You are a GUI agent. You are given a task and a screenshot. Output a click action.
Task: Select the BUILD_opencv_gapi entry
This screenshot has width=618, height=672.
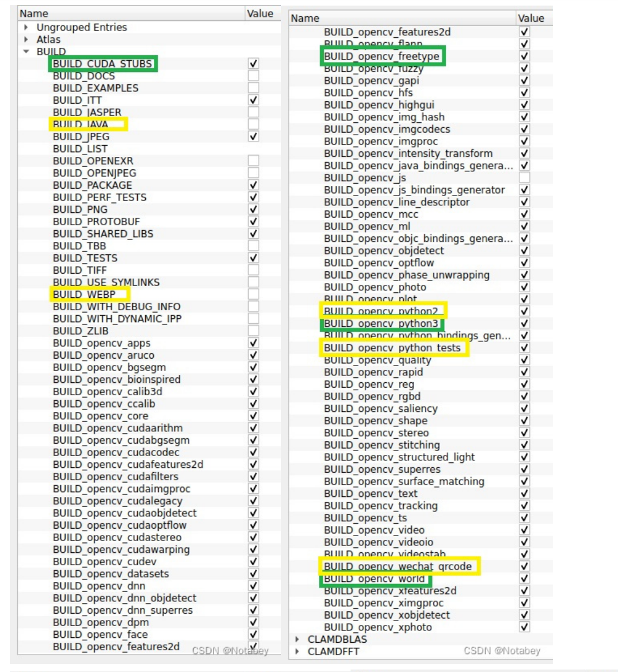pos(372,81)
